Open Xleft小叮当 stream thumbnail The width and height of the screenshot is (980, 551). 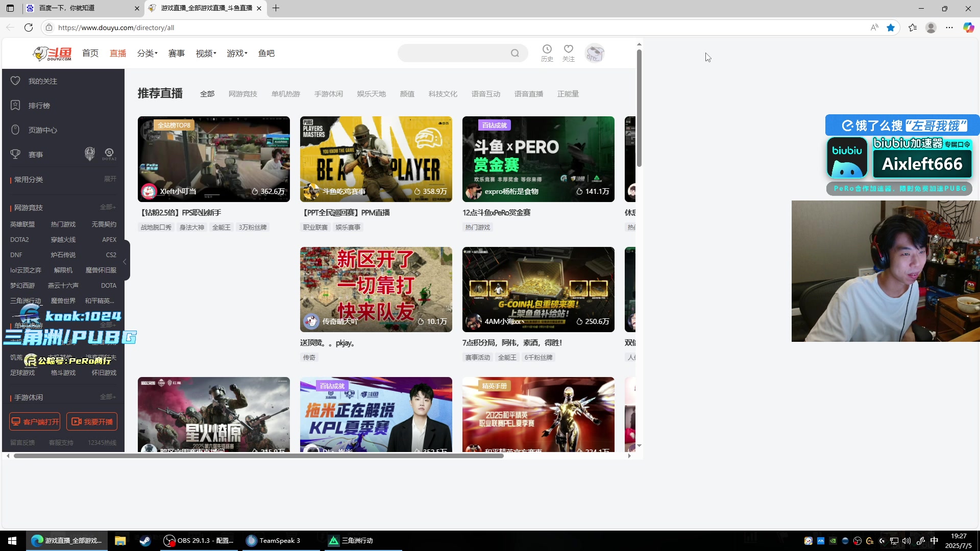(214, 159)
